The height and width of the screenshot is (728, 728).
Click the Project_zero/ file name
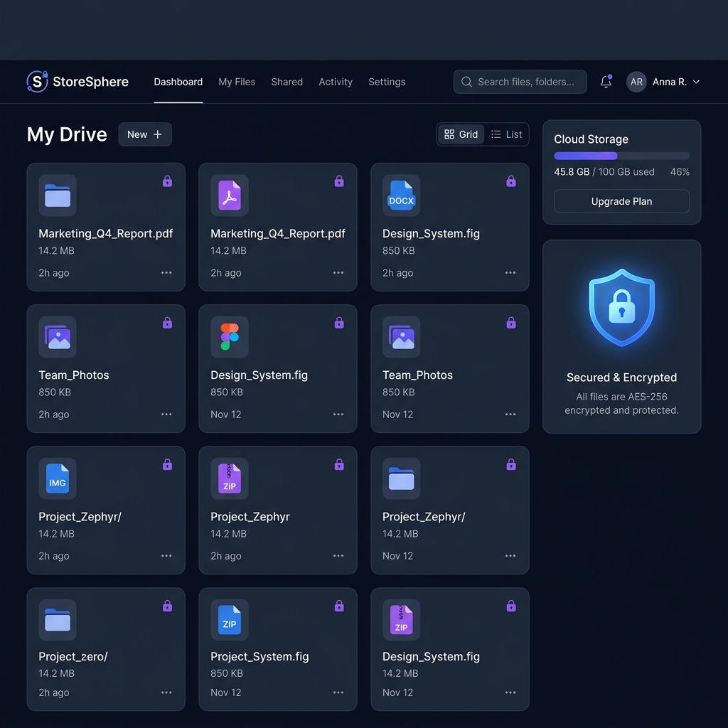pyautogui.click(x=73, y=656)
